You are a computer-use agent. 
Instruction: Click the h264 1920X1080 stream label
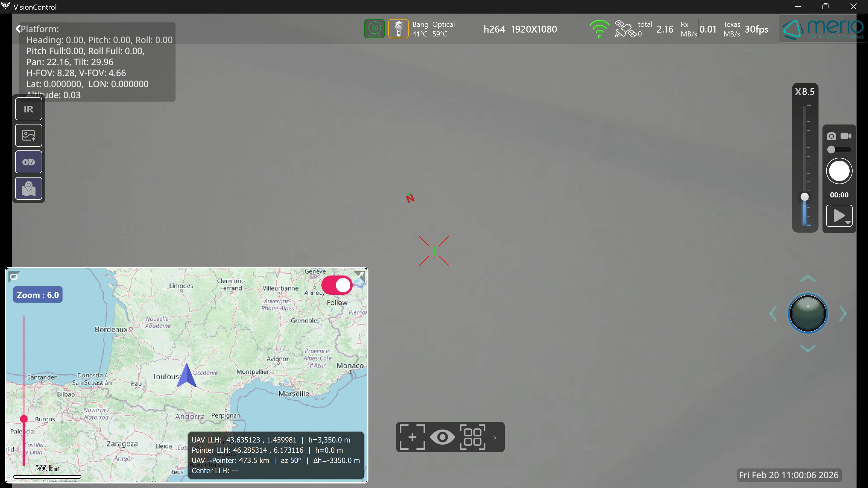point(520,29)
